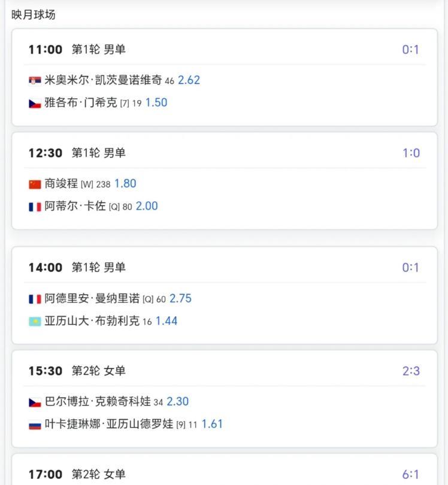Open player 雅各布·门希克 profile
The width and height of the screenshot is (448, 485).
coord(81,103)
